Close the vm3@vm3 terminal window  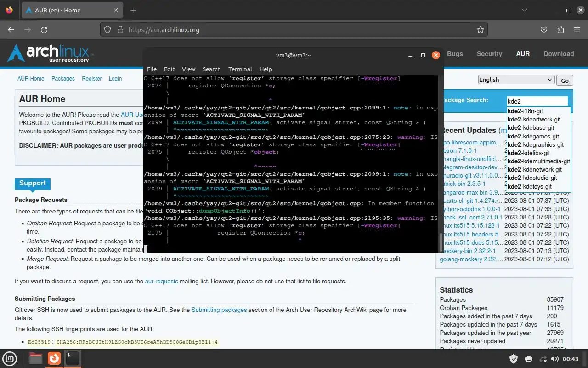click(436, 55)
